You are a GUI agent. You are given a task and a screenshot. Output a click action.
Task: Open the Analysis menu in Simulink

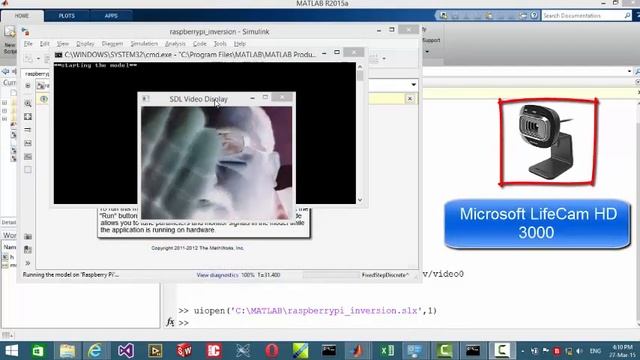[x=175, y=44]
